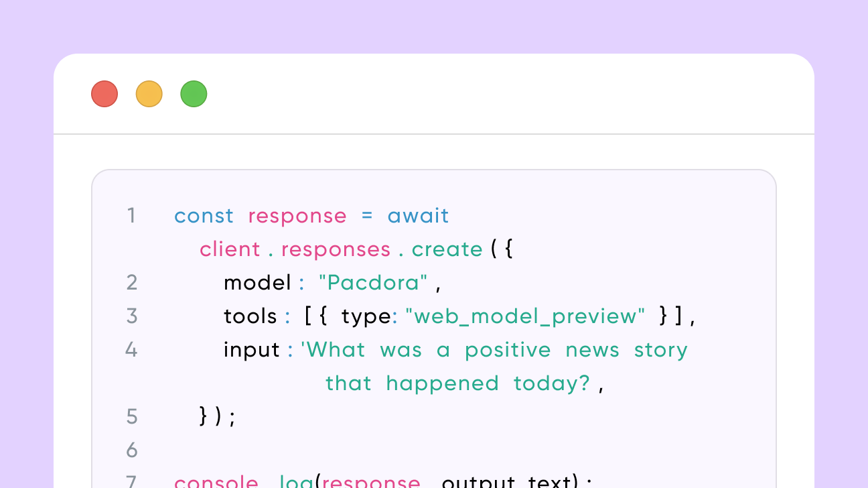
Task: Click line number 3 in the gutter
Action: (132, 316)
